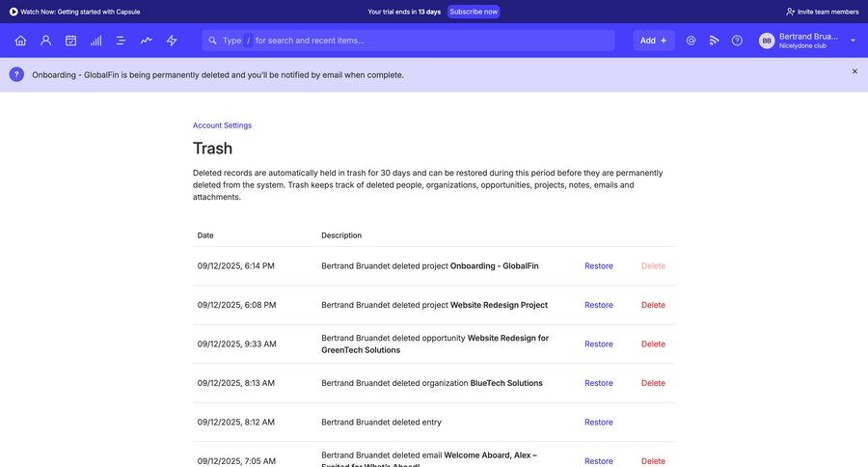
Task: Click the @ mentions icon
Action: click(x=691, y=41)
